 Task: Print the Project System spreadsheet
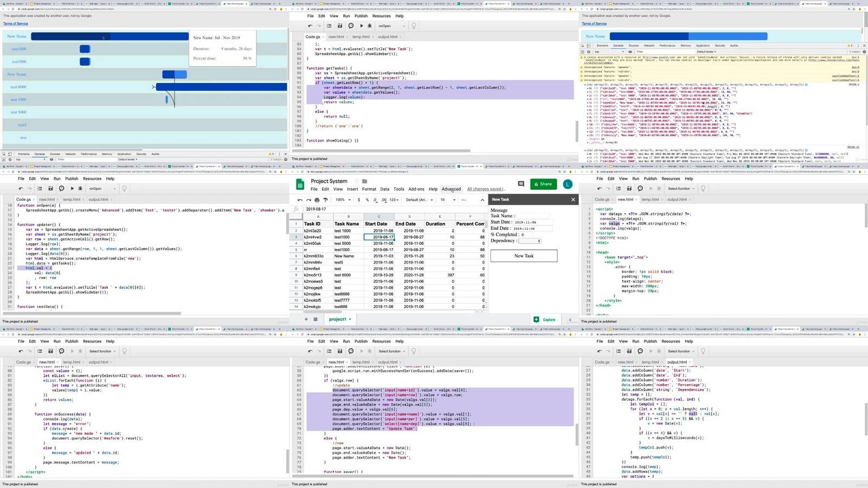pyautogui.click(x=317, y=200)
